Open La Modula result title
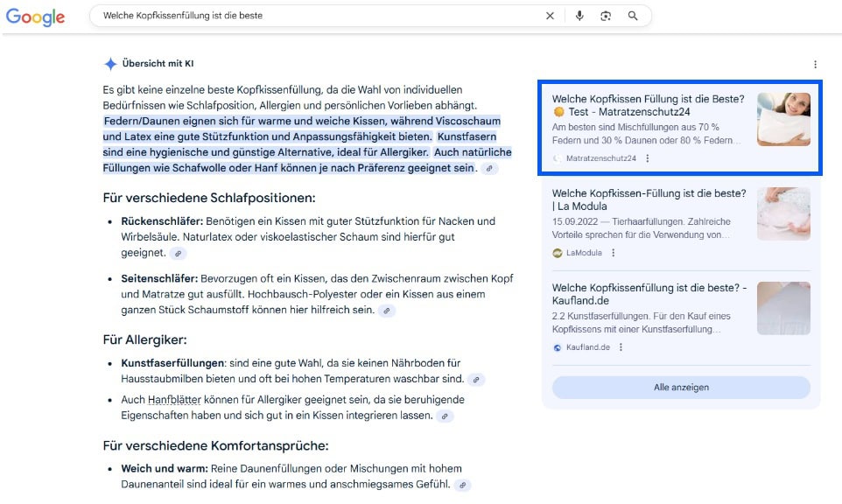 coord(649,199)
